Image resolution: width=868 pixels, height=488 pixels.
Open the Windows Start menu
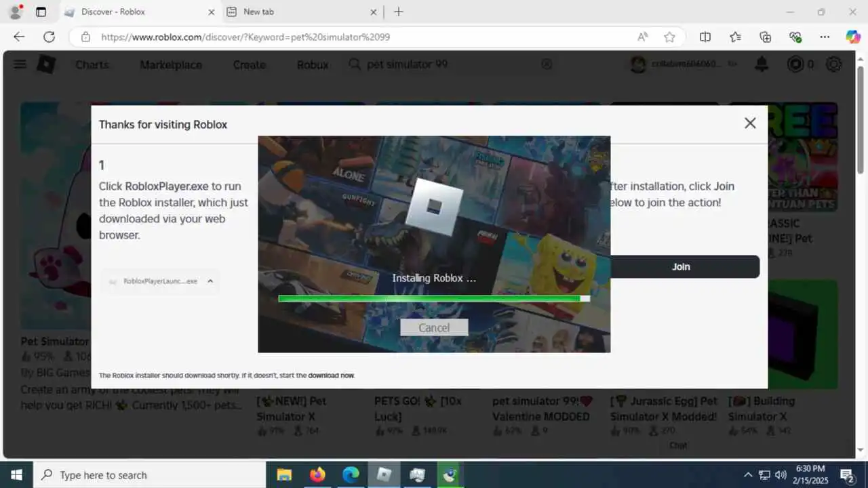[16, 475]
